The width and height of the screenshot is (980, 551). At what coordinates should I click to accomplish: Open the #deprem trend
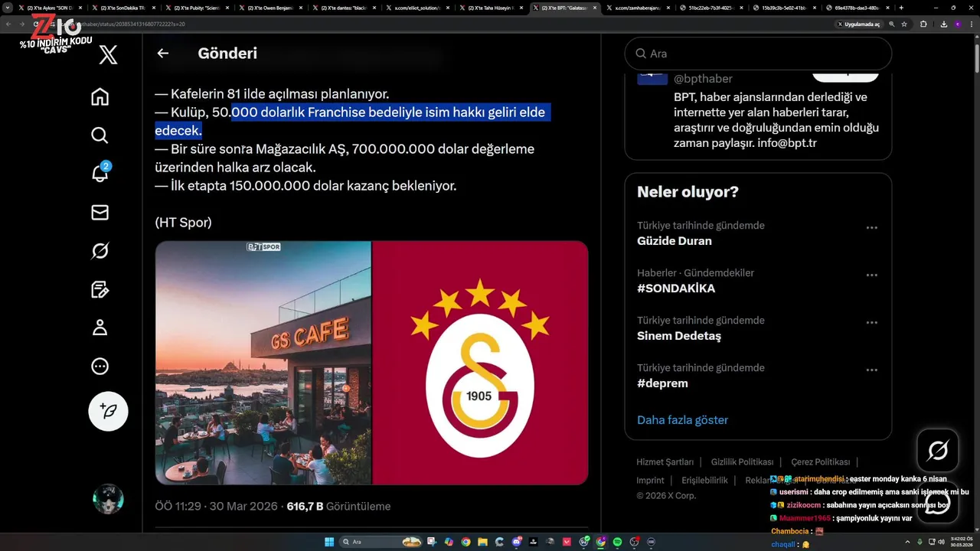tap(662, 383)
